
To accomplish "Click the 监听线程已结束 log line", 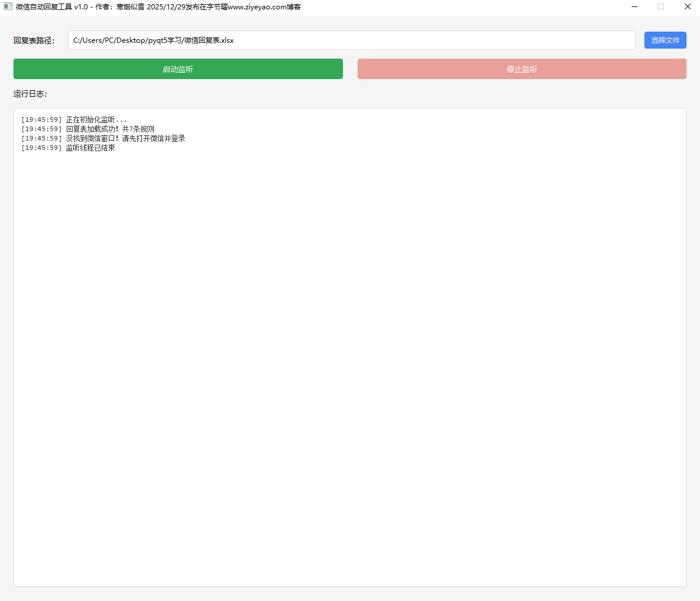I will (x=90, y=148).
